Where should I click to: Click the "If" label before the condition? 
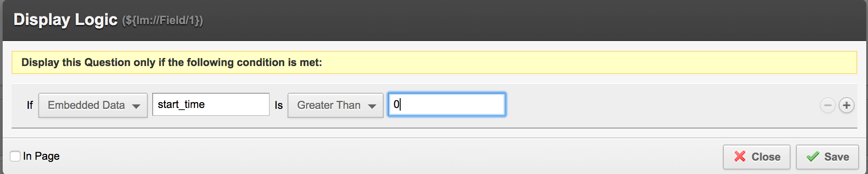tap(30, 105)
